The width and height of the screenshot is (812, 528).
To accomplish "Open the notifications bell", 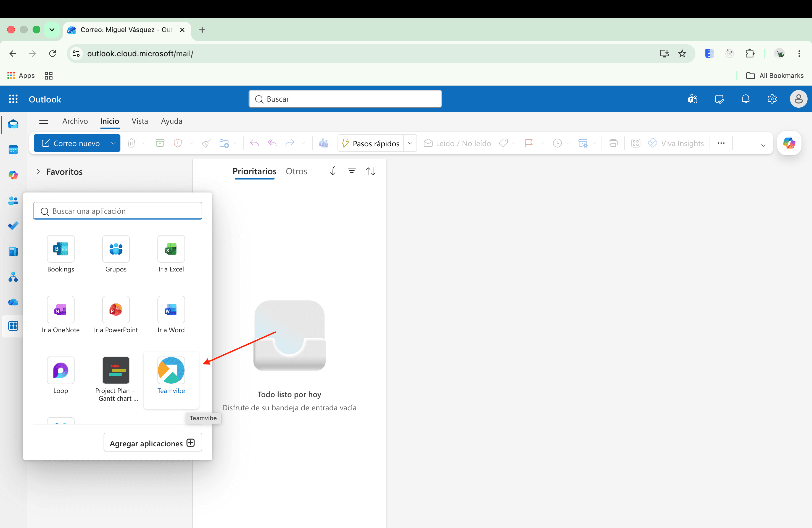I will click(x=746, y=99).
